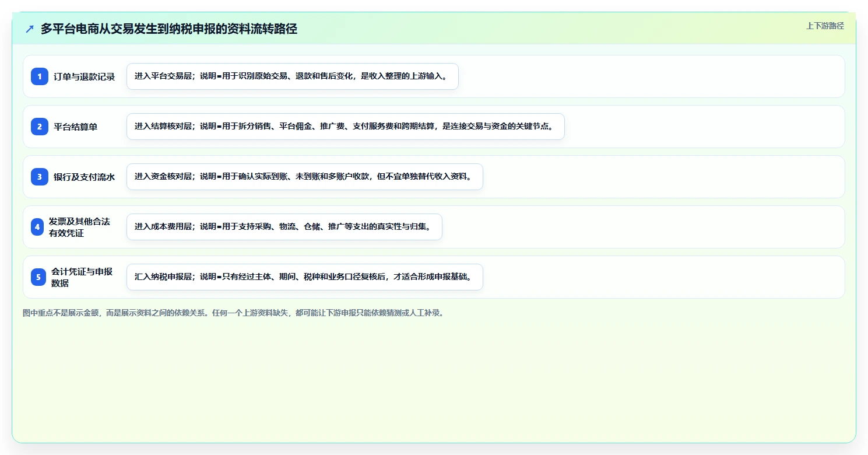Select the 订单与退款记录 step label
Screen dimensions: 868x455
(85, 76)
